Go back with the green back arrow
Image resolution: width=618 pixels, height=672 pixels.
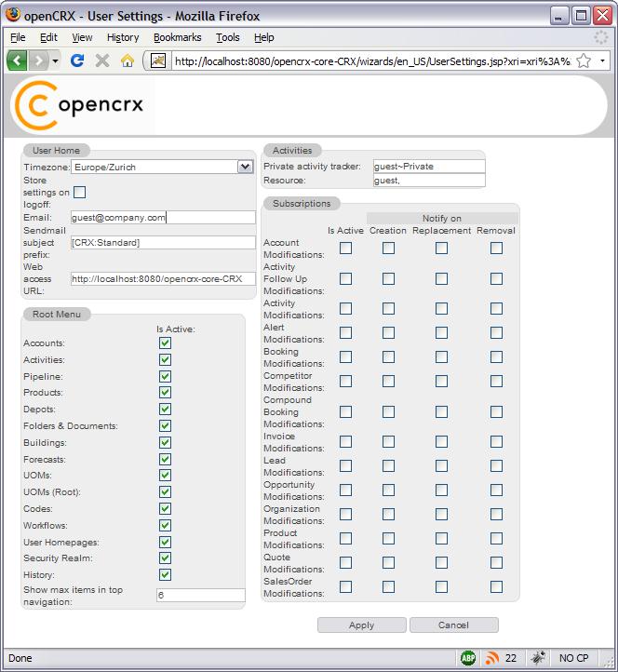[17, 60]
